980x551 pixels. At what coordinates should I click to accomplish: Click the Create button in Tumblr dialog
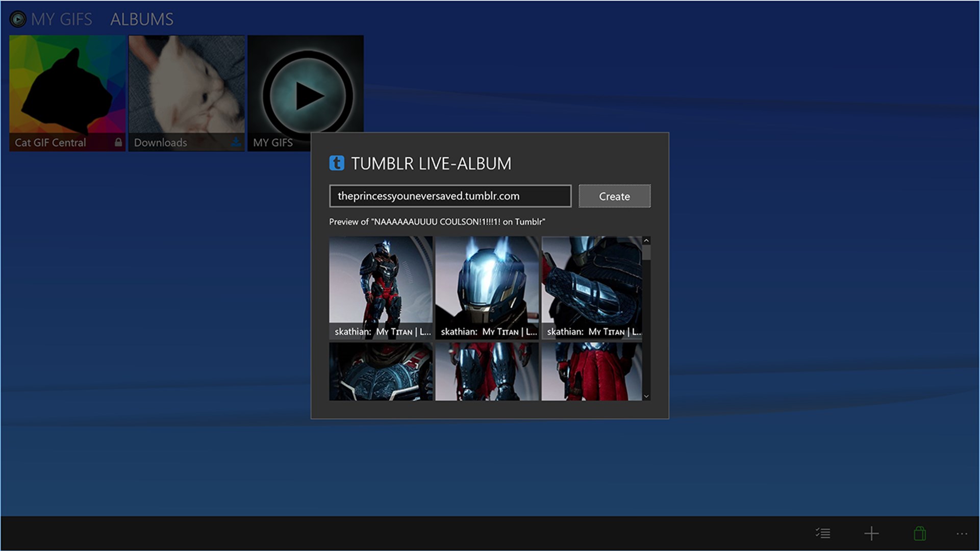(614, 196)
